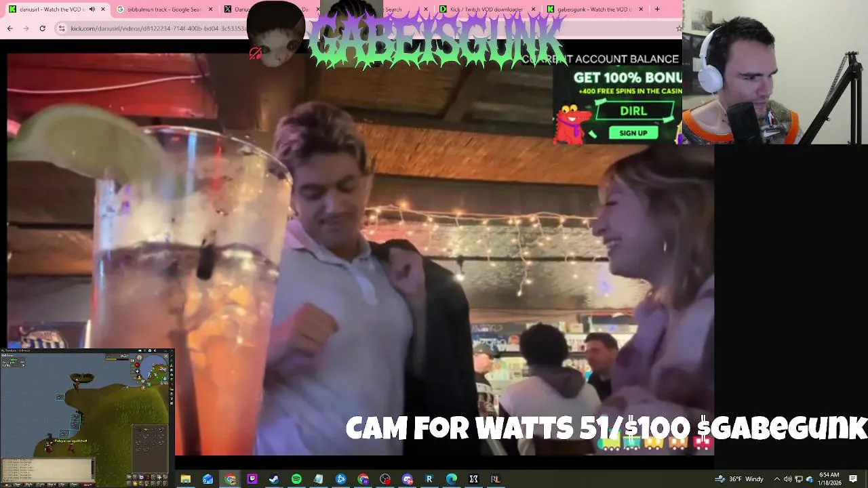Click the RuneLite chat box panel

(x=47, y=470)
